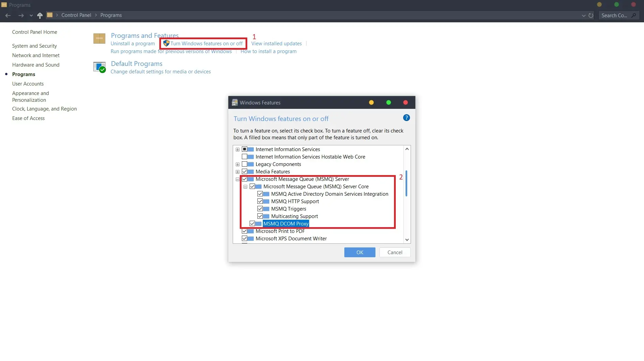Uncheck MSMQ Triggers checkbox
The height and width of the screenshot is (361, 644).
pos(260,209)
